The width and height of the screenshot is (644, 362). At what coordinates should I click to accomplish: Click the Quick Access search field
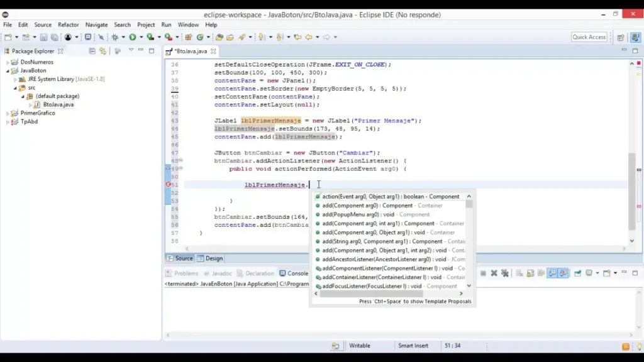click(x=589, y=38)
